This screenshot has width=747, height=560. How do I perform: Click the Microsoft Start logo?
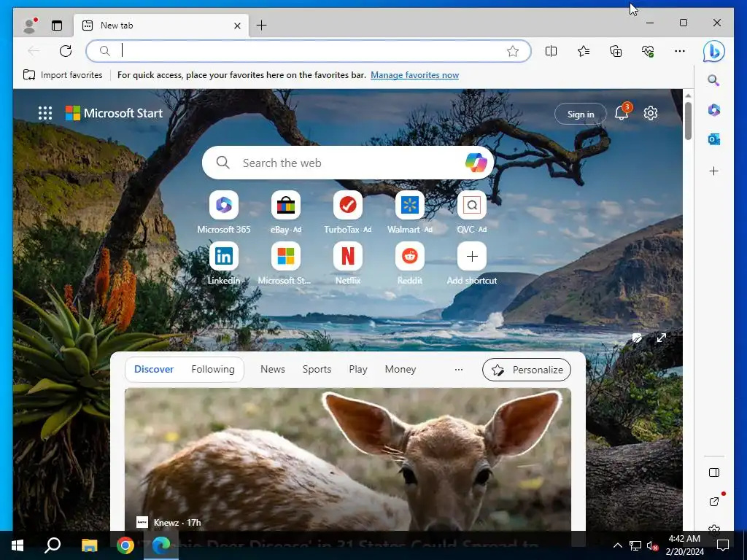tap(114, 113)
